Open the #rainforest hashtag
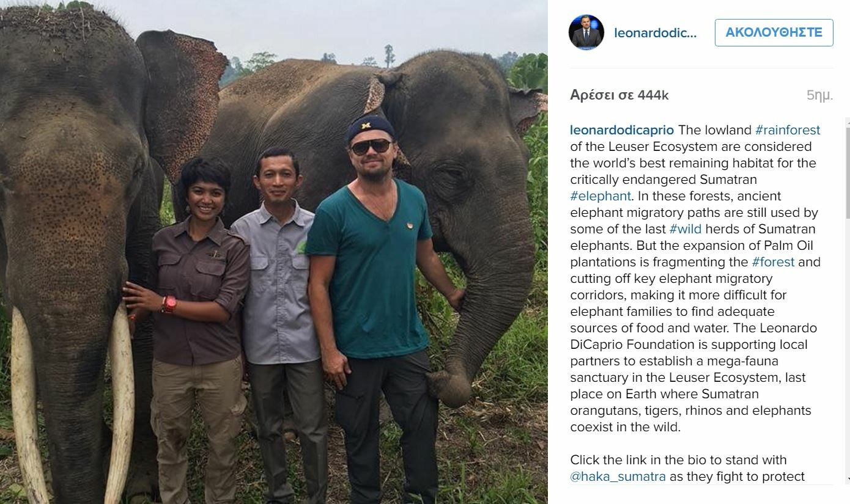The image size is (850, 504). tap(788, 130)
